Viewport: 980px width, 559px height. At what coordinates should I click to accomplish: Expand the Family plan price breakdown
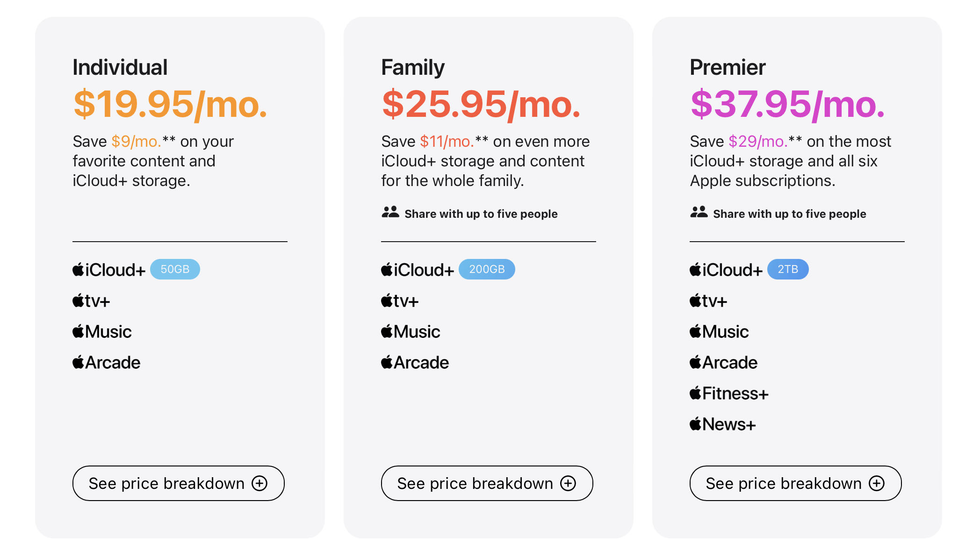[x=487, y=483]
